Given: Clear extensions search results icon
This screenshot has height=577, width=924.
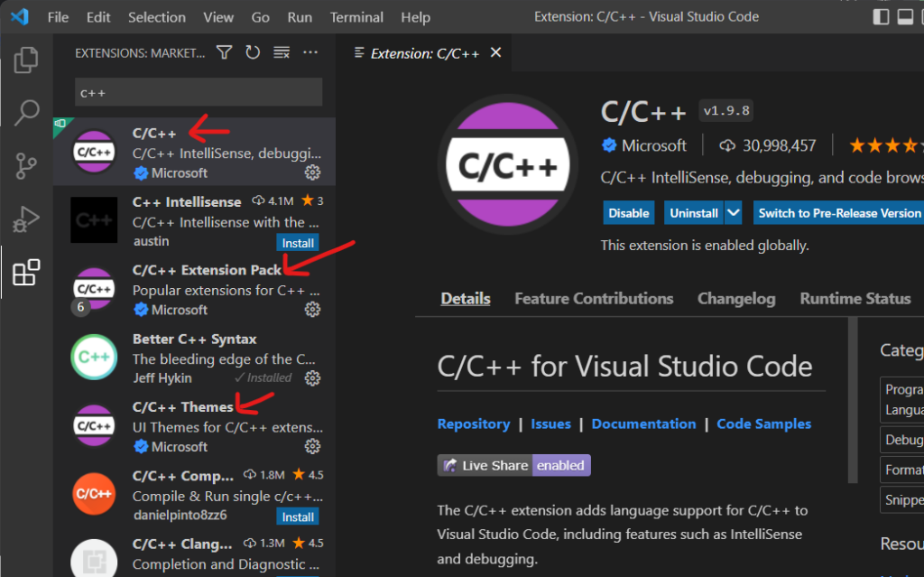Looking at the screenshot, I should coord(282,53).
